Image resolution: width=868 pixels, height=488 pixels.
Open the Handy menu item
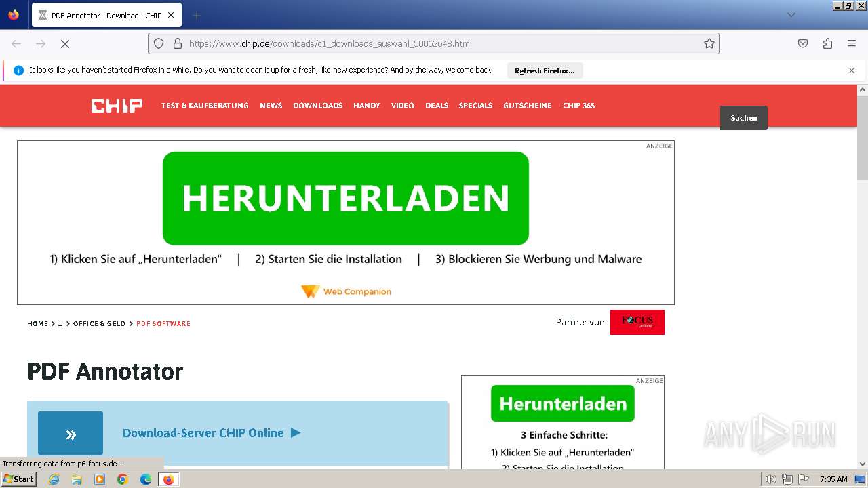[367, 106]
